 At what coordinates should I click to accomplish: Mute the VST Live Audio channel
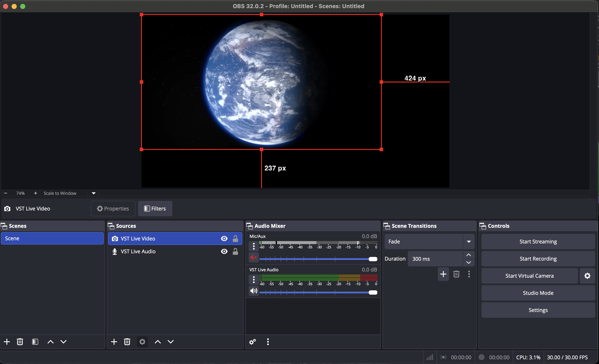(254, 291)
